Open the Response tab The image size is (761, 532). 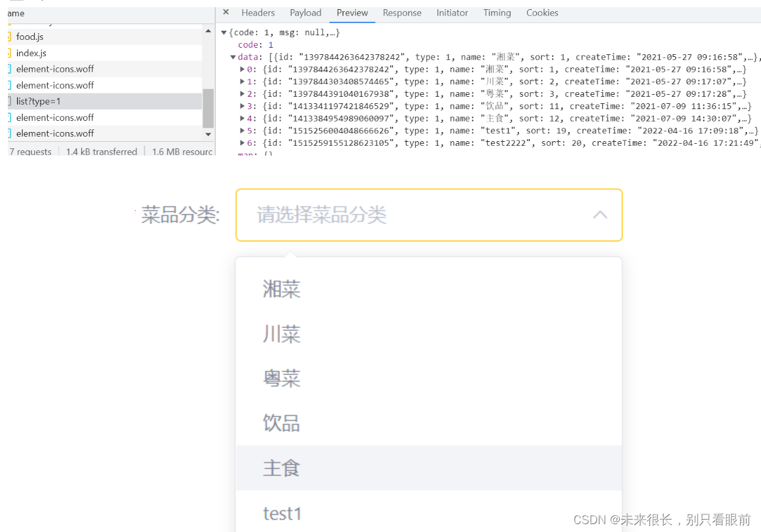coord(402,12)
